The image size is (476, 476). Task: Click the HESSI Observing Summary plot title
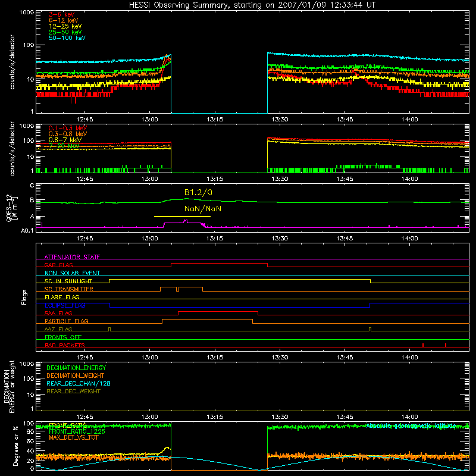pyautogui.click(x=252, y=5)
